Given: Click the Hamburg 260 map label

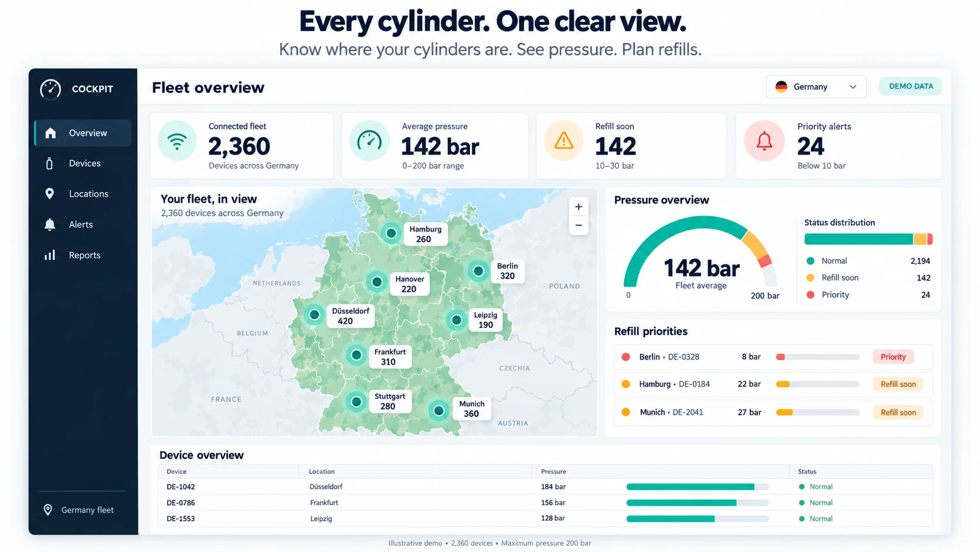Looking at the screenshot, I should click(x=426, y=234).
